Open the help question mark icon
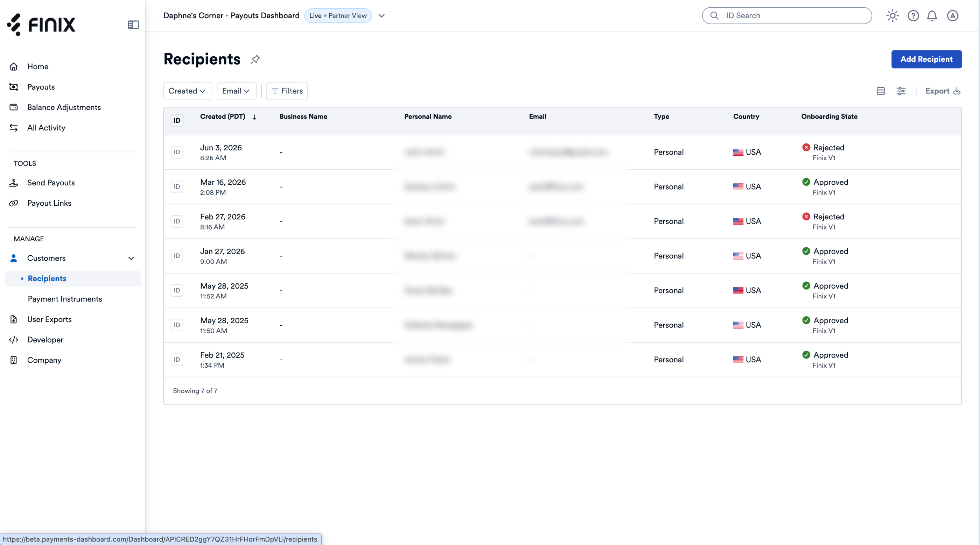This screenshot has width=980, height=545. pyautogui.click(x=913, y=16)
